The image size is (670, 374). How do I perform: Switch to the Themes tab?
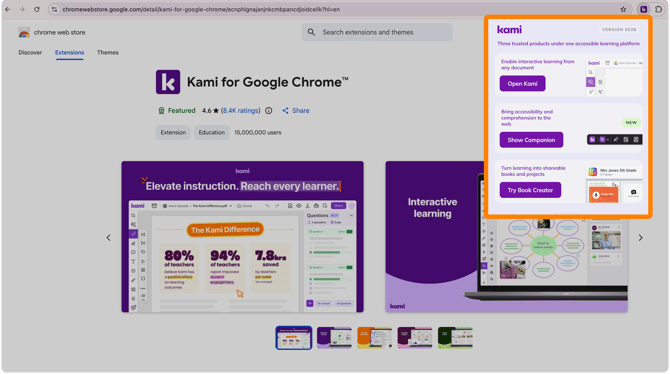(108, 53)
